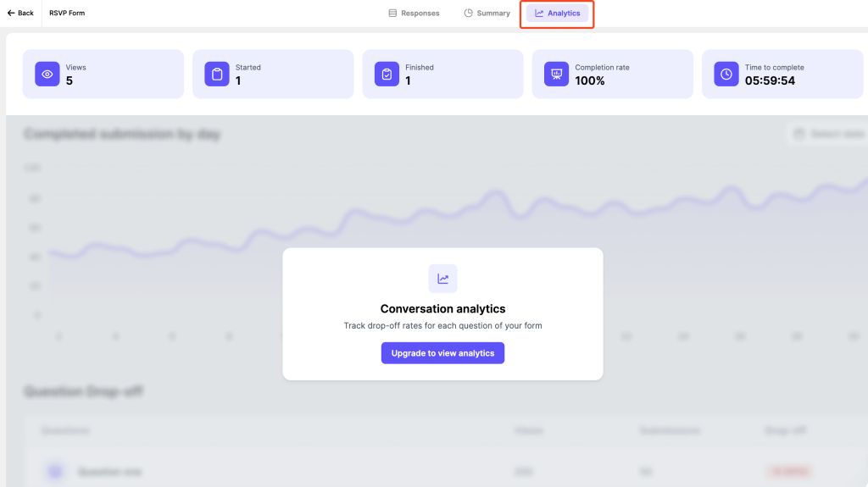Click the Back arrow icon
The image size is (868, 487).
[x=11, y=13]
